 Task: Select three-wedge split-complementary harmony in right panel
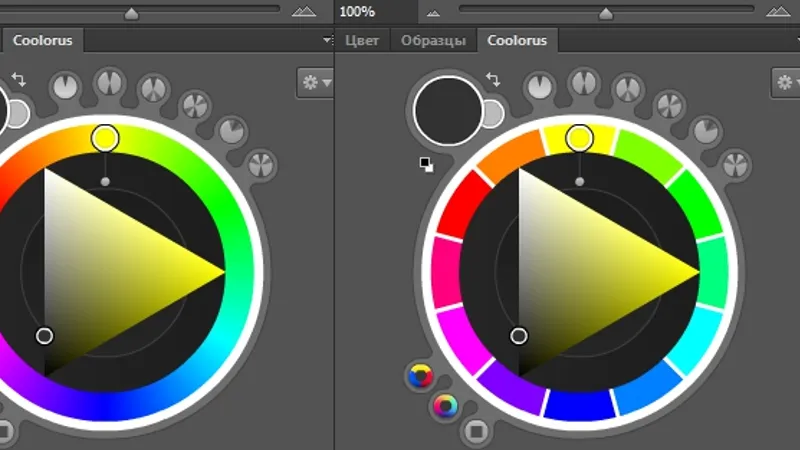(628, 89)
